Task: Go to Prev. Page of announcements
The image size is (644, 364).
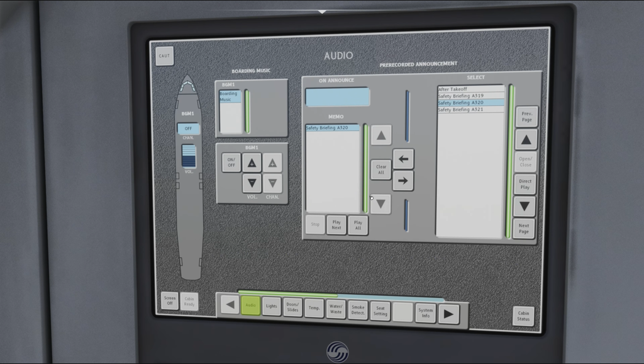Action: pos(526,117)
